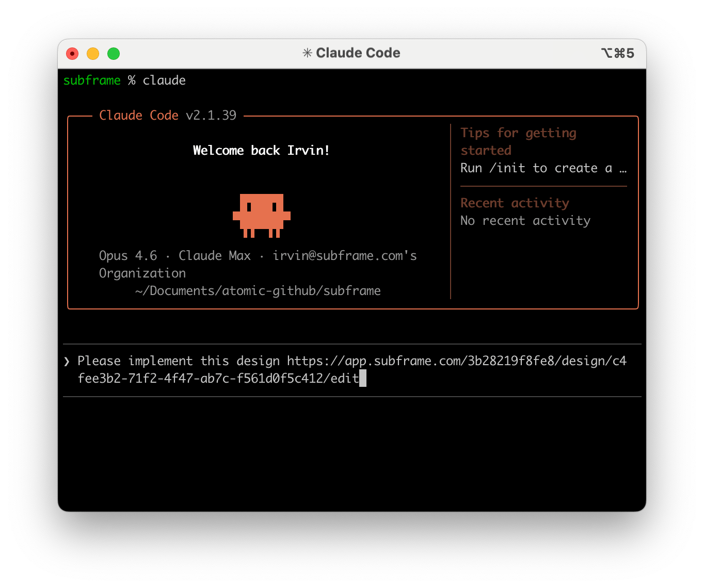Click the 'No recent activity' line
This screenshot has height=588, width=704.
tap(525, 221)
